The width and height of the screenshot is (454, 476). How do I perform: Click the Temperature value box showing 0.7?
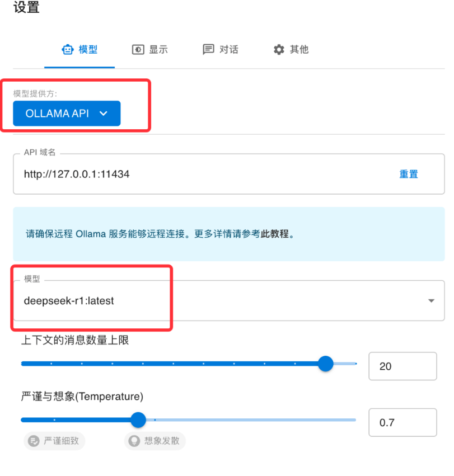coord(402,422)
